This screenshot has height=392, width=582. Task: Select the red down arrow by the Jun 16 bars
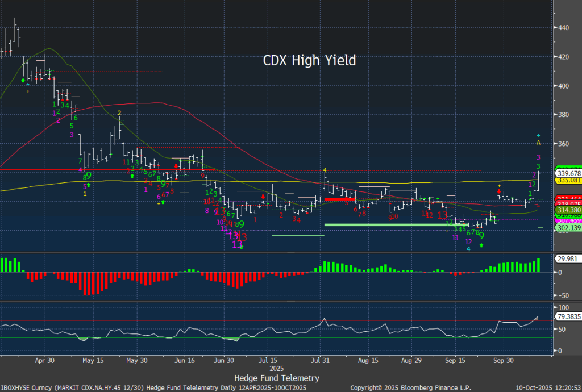[176, 166]
